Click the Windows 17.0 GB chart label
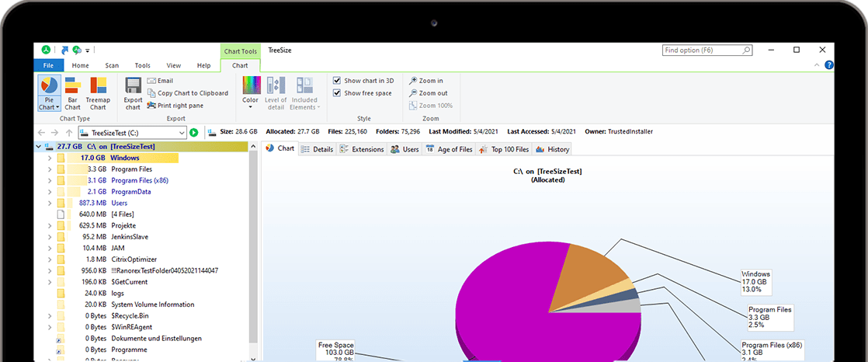This screenshot has width=868, height=362. coord(756,281)
